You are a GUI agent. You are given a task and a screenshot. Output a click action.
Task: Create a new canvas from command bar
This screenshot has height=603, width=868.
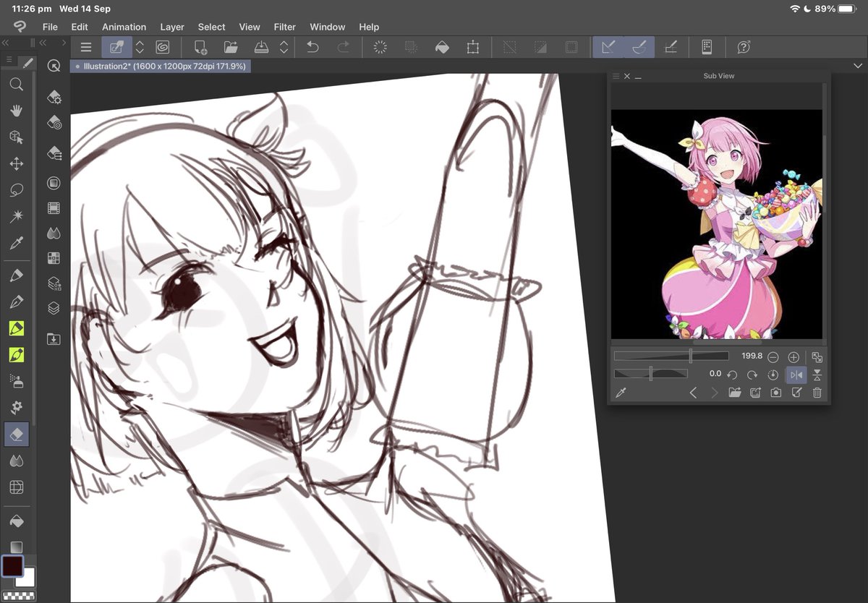[200, 47]
